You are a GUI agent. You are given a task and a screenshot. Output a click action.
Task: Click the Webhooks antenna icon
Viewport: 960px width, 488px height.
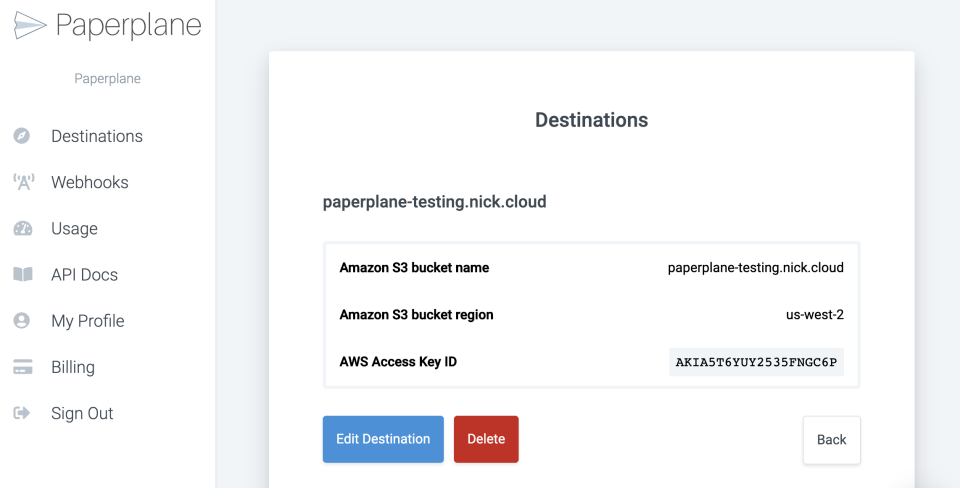22,182
